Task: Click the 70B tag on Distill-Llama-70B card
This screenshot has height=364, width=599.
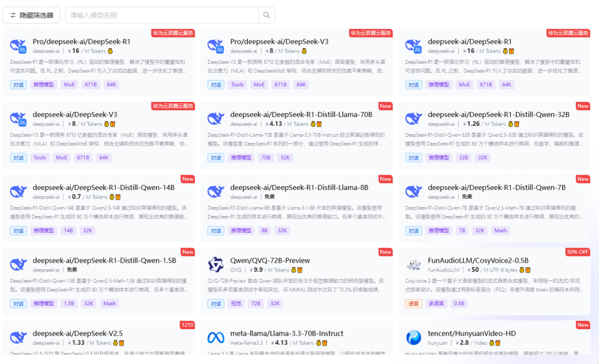Action: (x=266, y=157)
